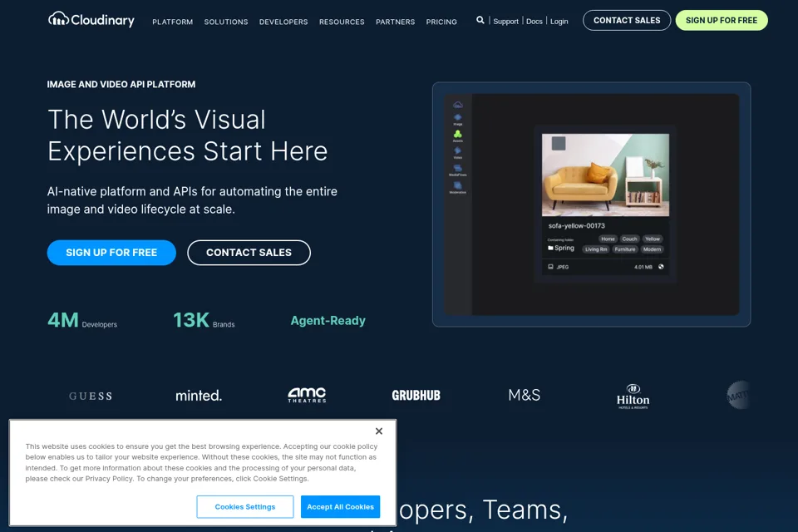Open the Support link

(x=505, y=22)
